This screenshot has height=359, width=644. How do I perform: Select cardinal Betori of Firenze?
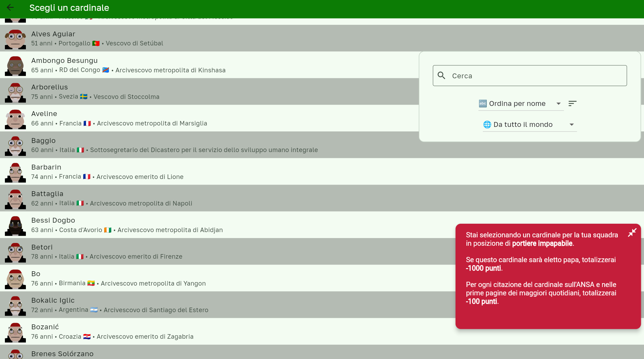(140, 252)
